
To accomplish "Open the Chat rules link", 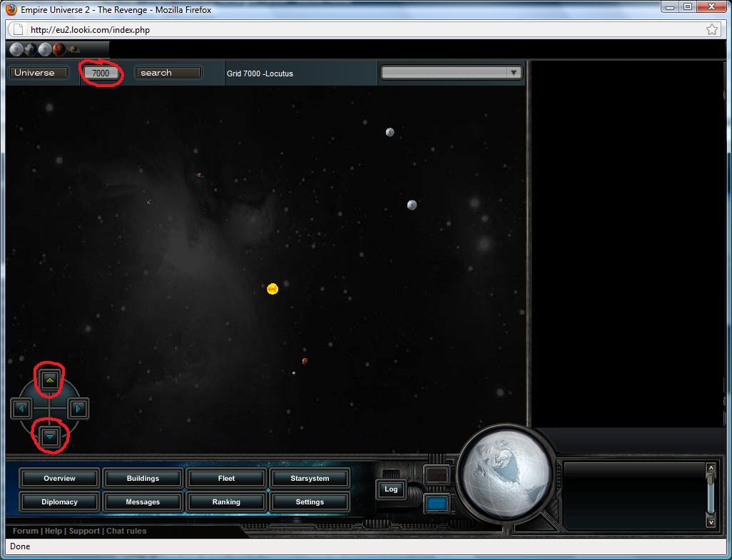I will click(126, 531).
